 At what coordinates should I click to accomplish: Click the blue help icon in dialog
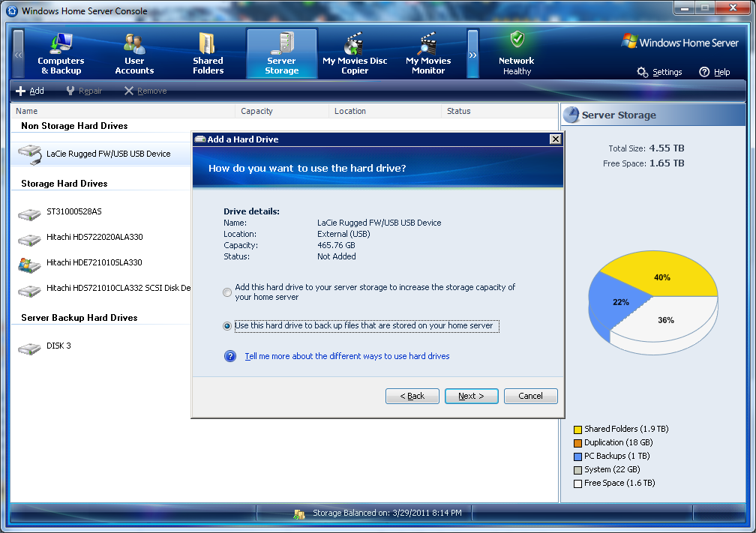click(x=230, y=356)
